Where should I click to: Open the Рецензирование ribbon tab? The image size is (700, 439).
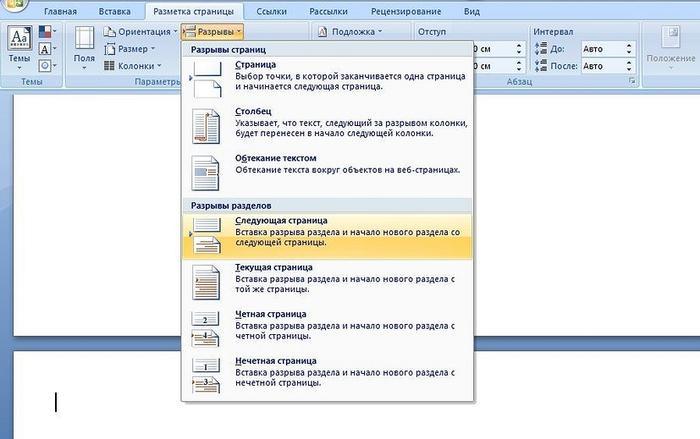pyautogui.click(x=403, y=10)
